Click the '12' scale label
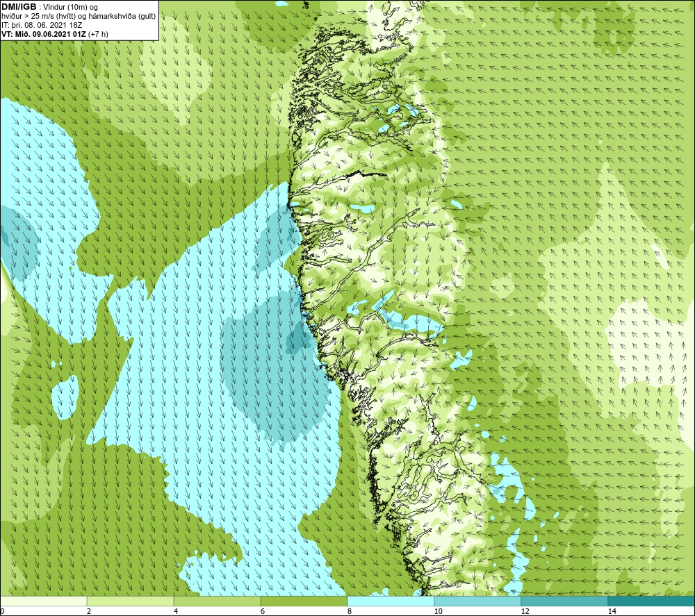Screen dimensions: 695x616 click(525, 611)
